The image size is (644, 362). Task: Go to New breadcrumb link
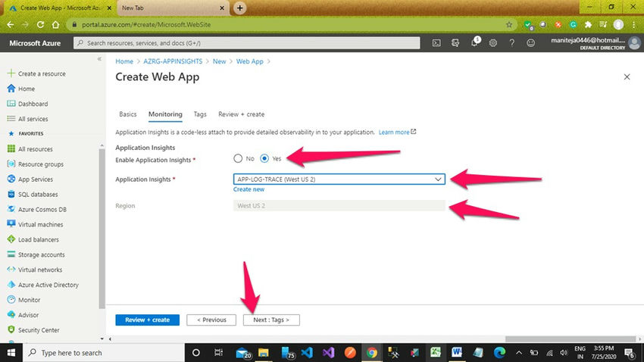tap(219, 61)
